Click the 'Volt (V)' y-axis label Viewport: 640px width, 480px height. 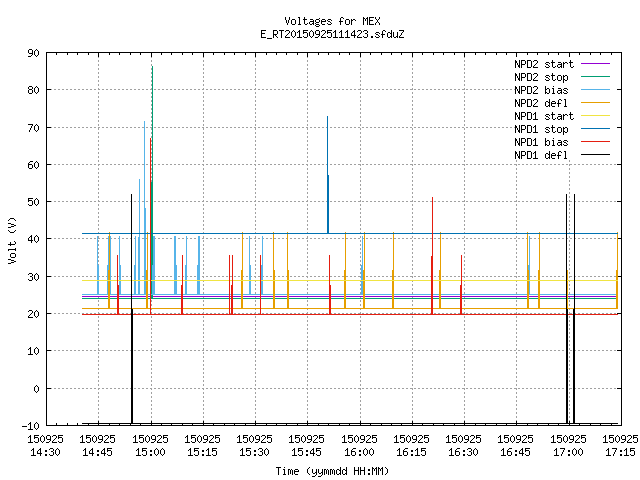(x=12, y=240)
